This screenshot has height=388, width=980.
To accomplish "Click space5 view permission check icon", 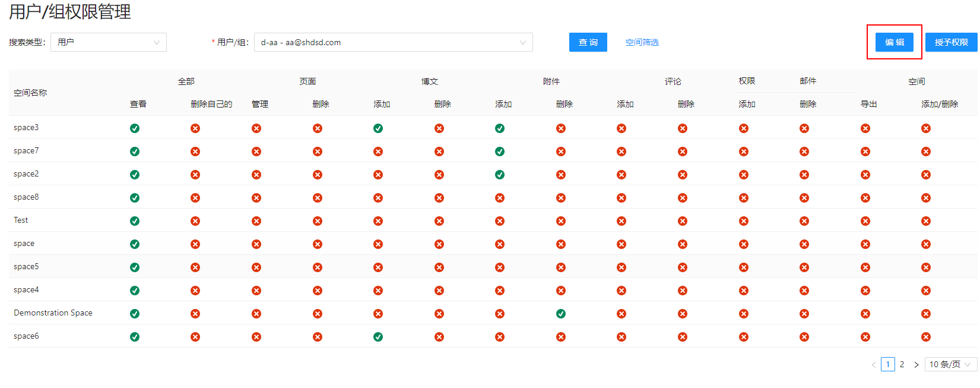I will pyautogui.click(x=135, y=267).
